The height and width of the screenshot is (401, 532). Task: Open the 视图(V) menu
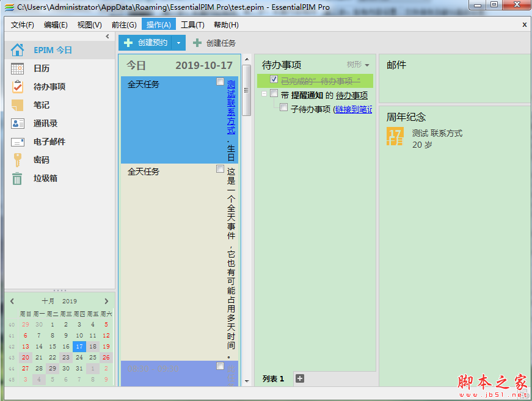tap(90, 25)
